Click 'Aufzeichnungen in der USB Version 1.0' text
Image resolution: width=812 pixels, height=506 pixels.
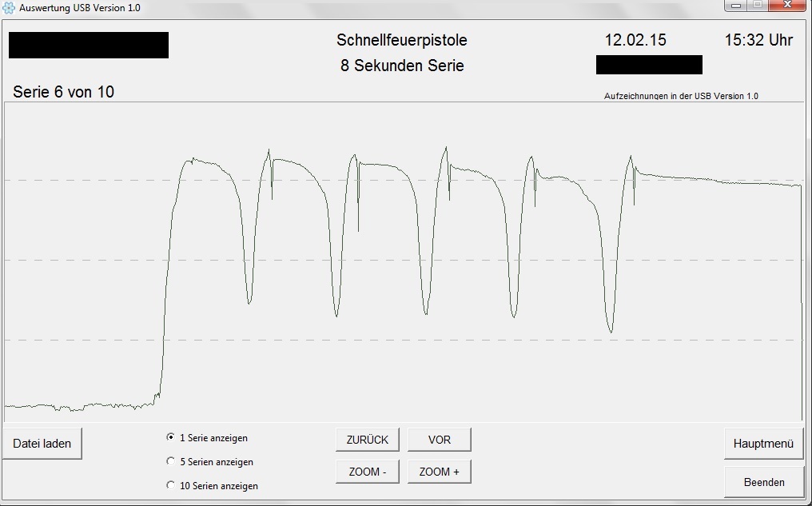point(681,96)
